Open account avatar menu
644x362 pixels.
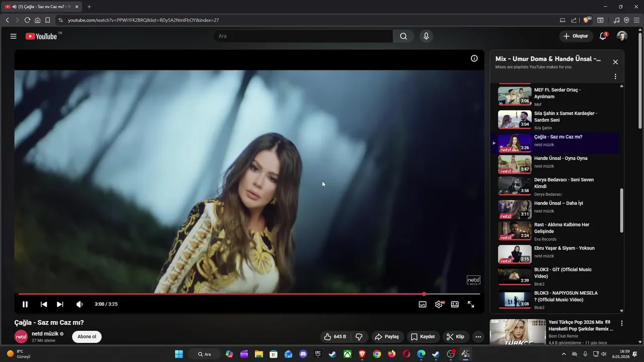click(x=622, y=36)
